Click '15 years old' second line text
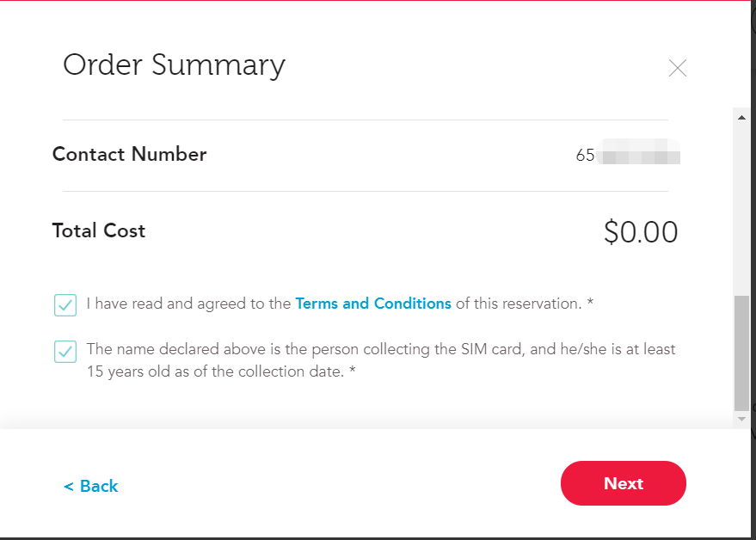Screen dimensions: 756x540 [x=221, y=371]
